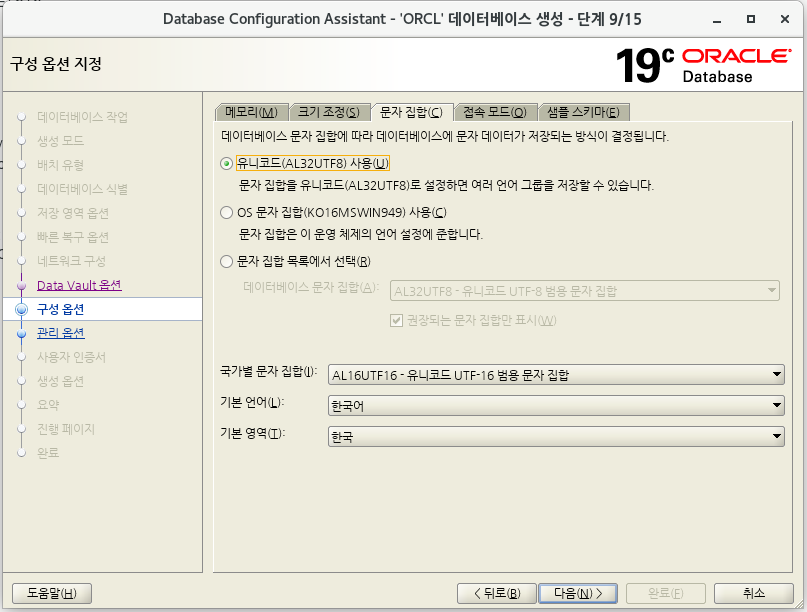Click the 데이터베이스 식별 step label
This screenshot has height=612, width=807.
coord(82,189)
